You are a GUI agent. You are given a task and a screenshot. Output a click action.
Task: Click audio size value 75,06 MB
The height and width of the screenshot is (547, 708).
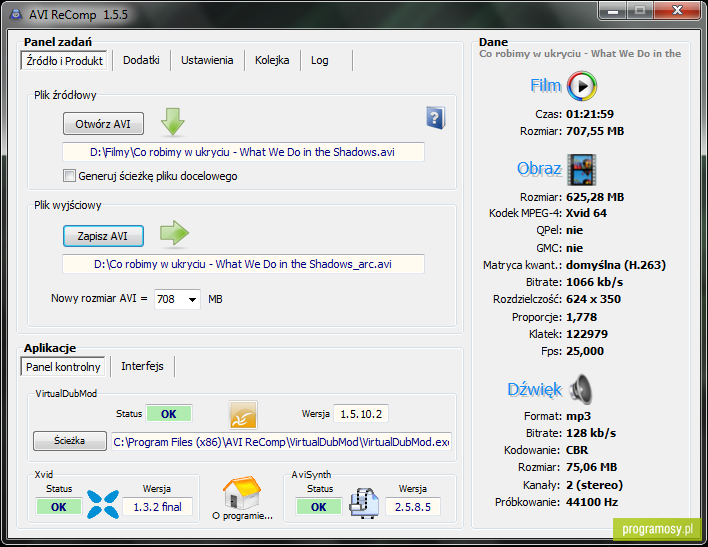click(592, 468)
